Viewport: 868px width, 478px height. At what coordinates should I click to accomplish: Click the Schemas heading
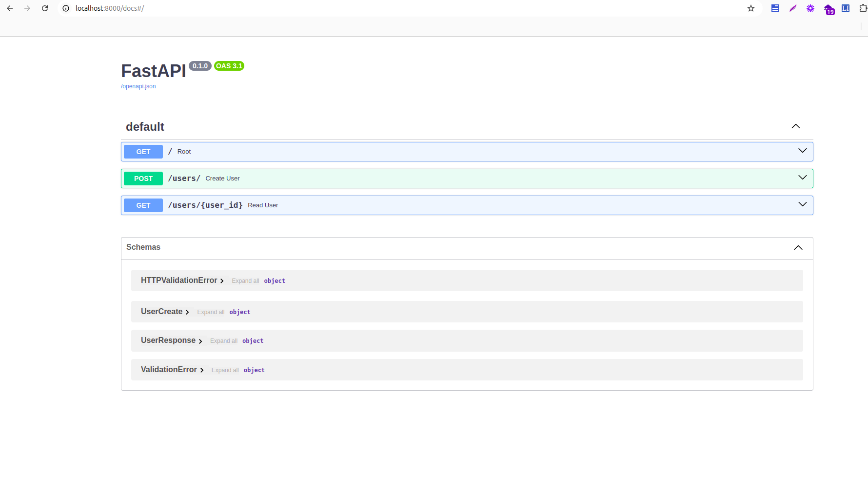tap(143, 247)
